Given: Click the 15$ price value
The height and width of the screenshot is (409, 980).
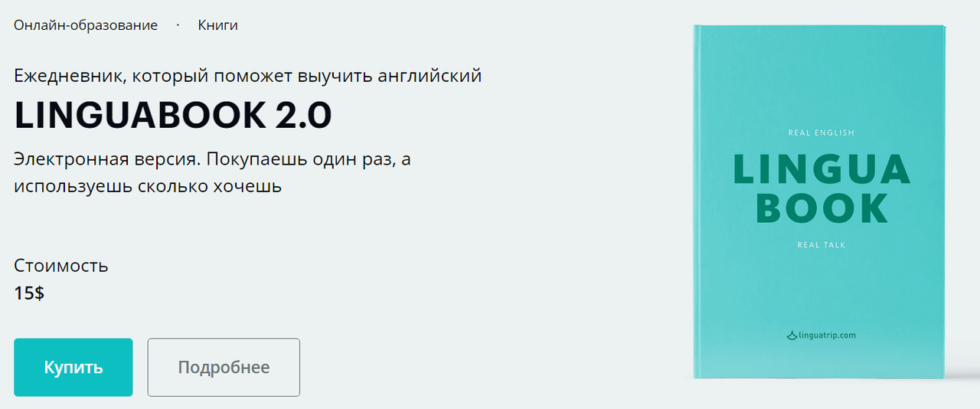Looking at the screenshot, I should point(29,293).
